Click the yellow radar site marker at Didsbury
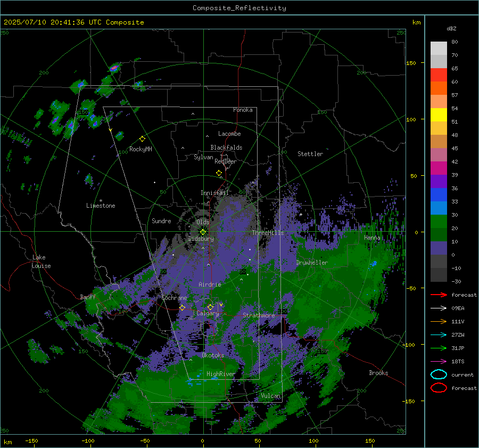479x448 pixels. pos(203,232)
